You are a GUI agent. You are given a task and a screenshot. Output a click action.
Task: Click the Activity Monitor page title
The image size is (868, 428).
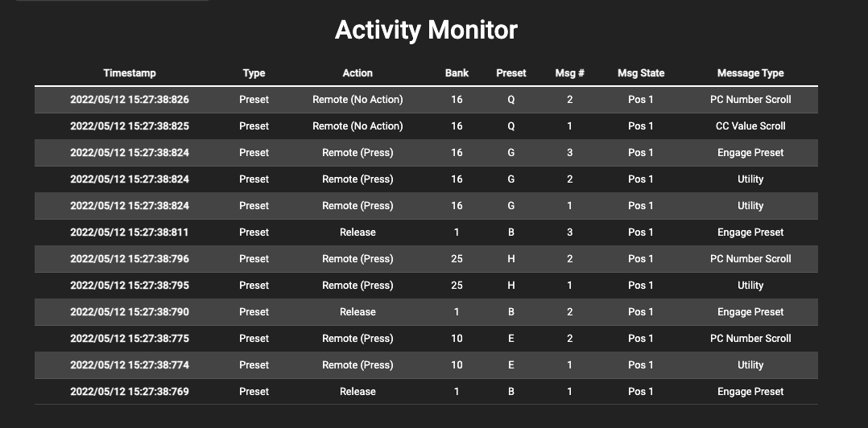point(426,31)
